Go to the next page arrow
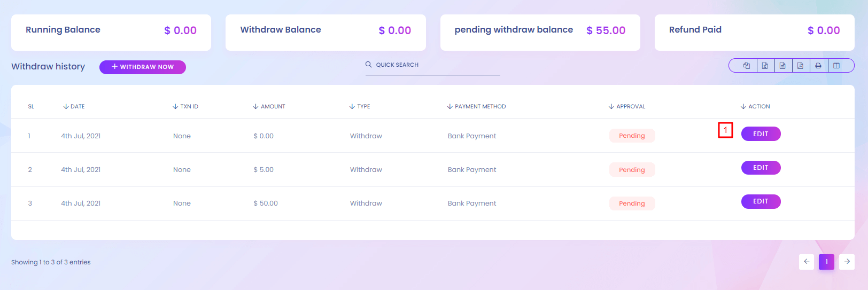868x290 pixels. pos(847,262)
